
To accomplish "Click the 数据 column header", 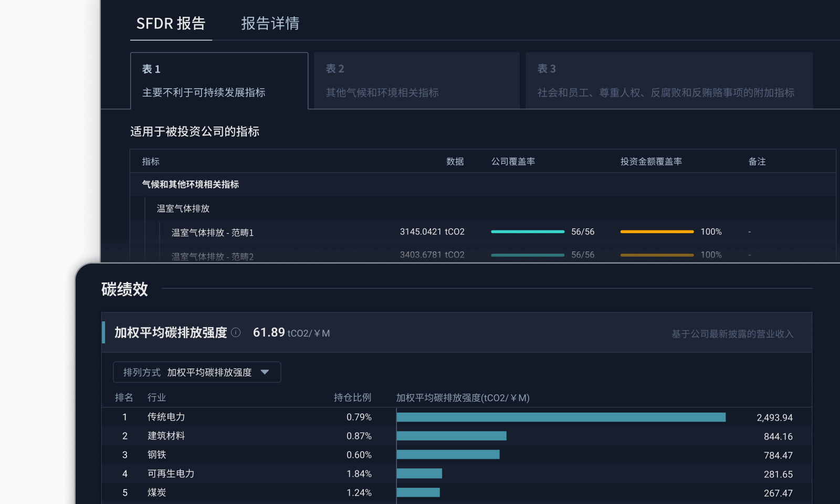I will pyautogui.click(x=455, y=162).
